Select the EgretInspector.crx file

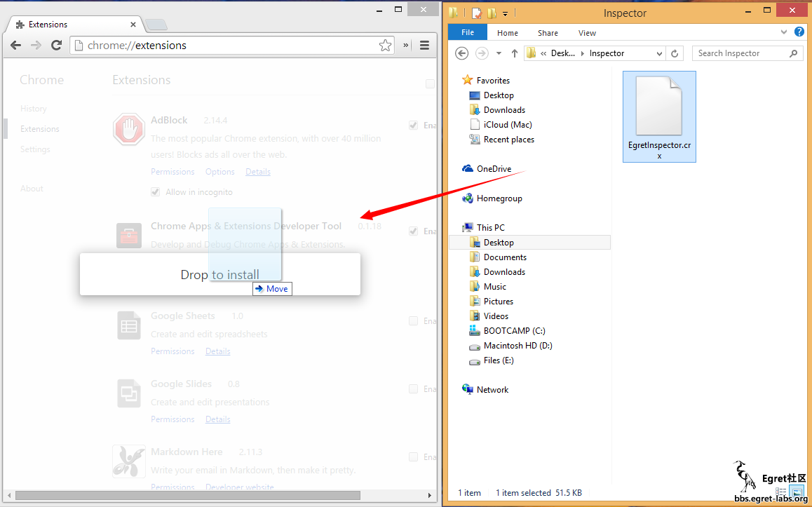point(659,116)
